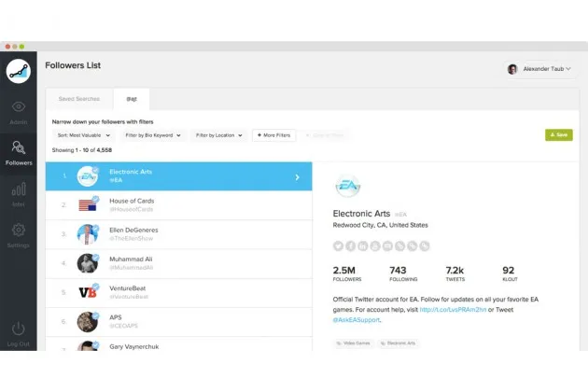
Task: Click the More Filters button
Action: click(x=273, y=135)
